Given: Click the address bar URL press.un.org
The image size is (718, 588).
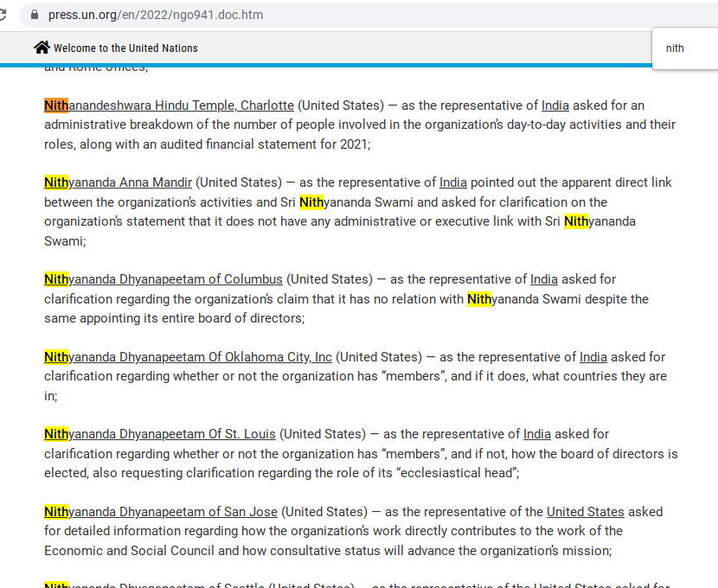Looking at the screenshot, I should point(156,15).
